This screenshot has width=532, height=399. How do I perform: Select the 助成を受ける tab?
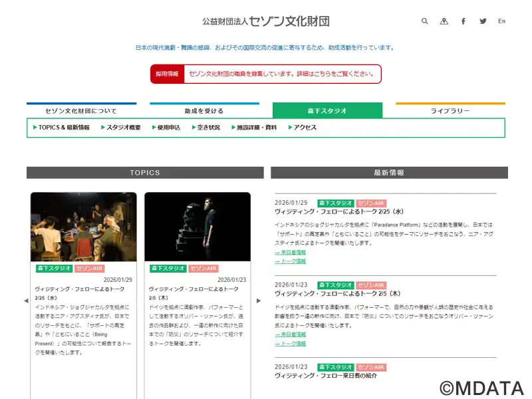204,111
